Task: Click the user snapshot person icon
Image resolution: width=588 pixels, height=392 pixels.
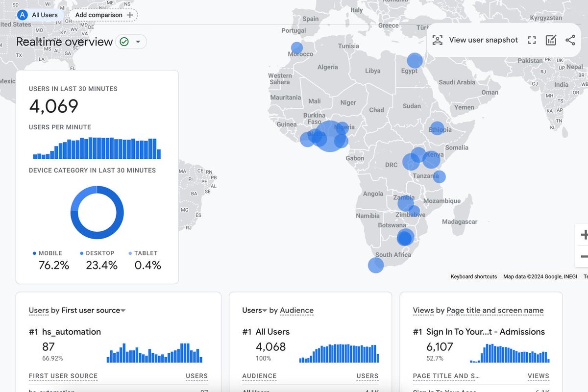Action: [x=438, y=40]
